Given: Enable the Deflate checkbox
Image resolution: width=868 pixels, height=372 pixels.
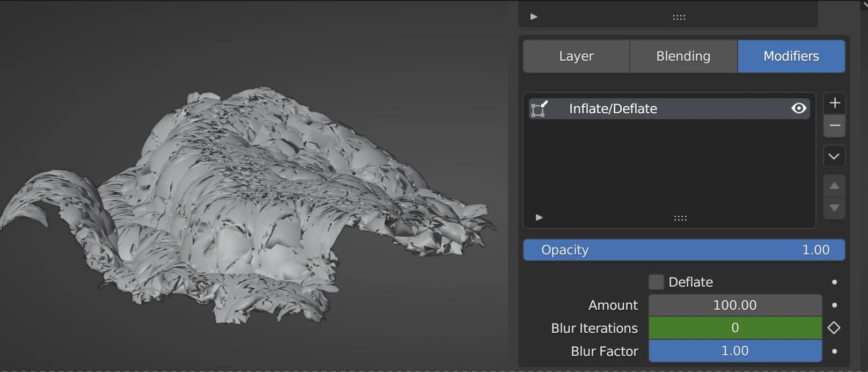Looking at the screenshot, I should click(x=656, y=282).
